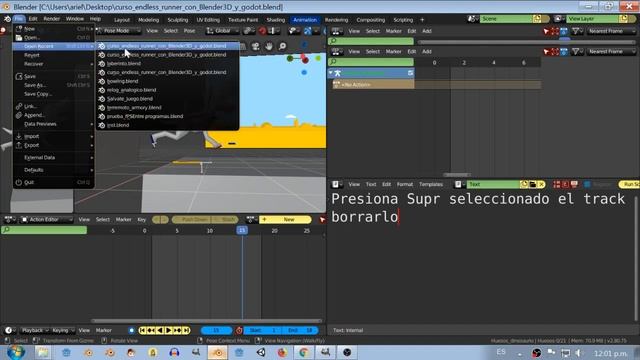Click the Start frame field
Screen dimensions: 640x360
click(x=263, y=330)
